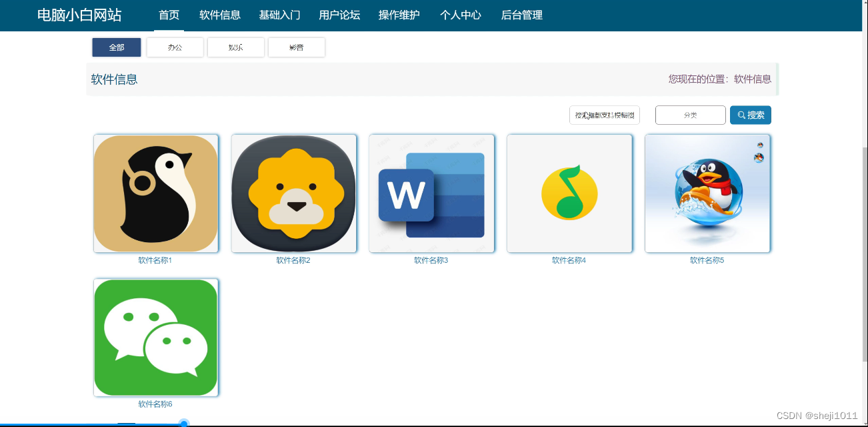Click the 软件名称2 title link

pos(293,260)
